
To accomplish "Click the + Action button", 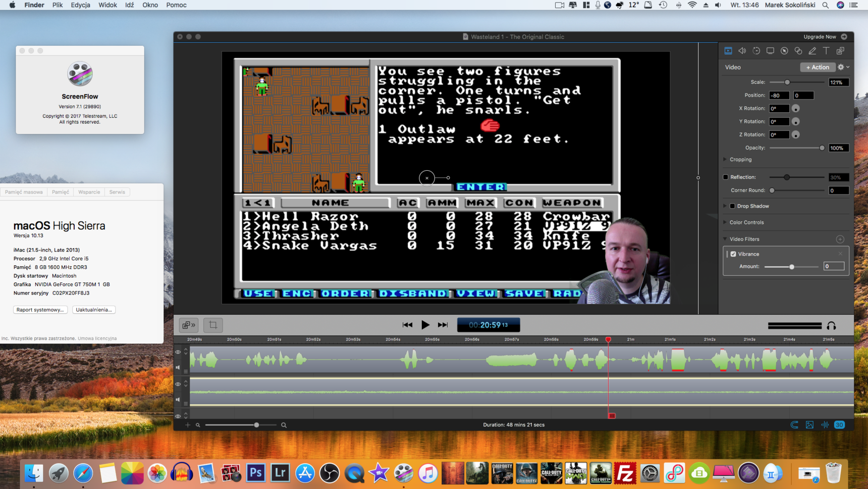I will 818,67.
